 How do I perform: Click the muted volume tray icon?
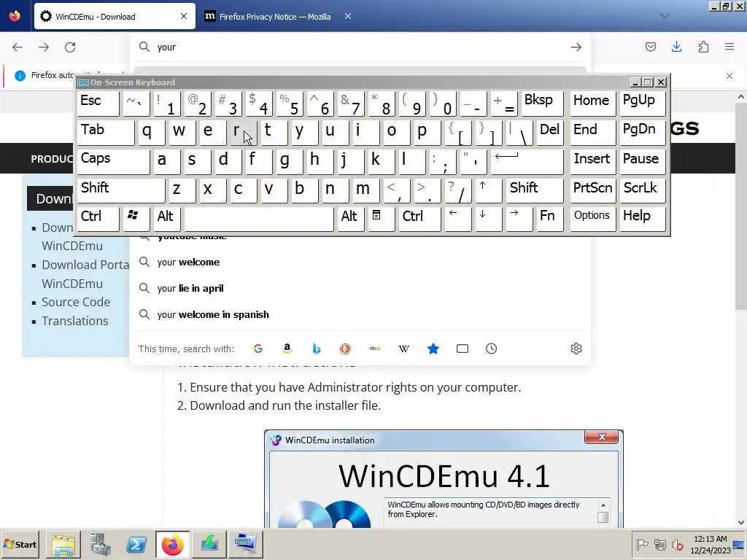[678, 544]
